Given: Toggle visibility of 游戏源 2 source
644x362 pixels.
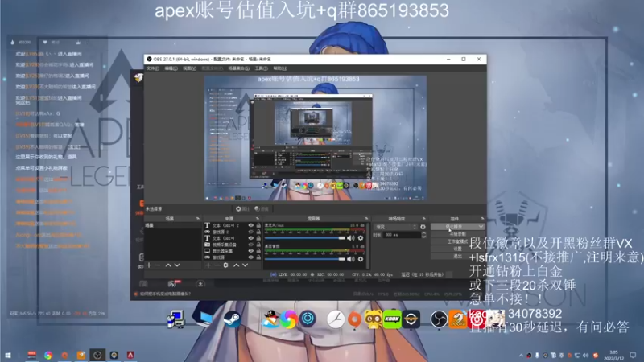Looking at the screenshot, I should [250, 232].
